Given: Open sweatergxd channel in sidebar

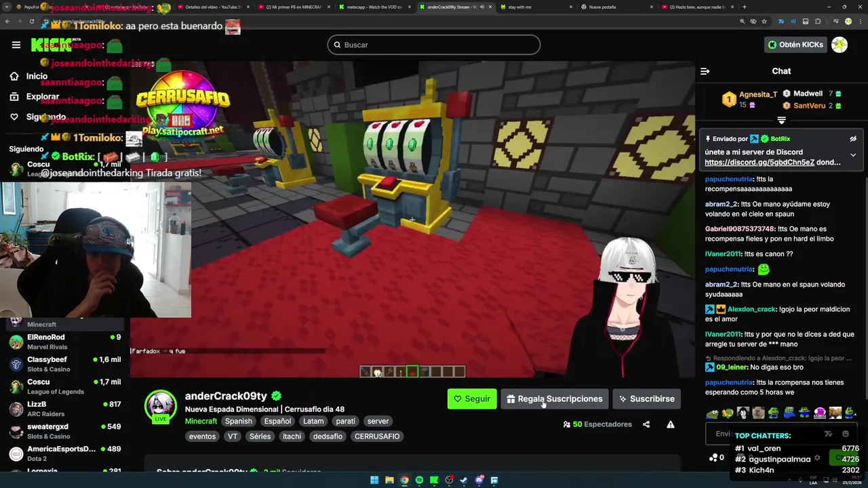Looking at the screenshot, I should 65,431.
